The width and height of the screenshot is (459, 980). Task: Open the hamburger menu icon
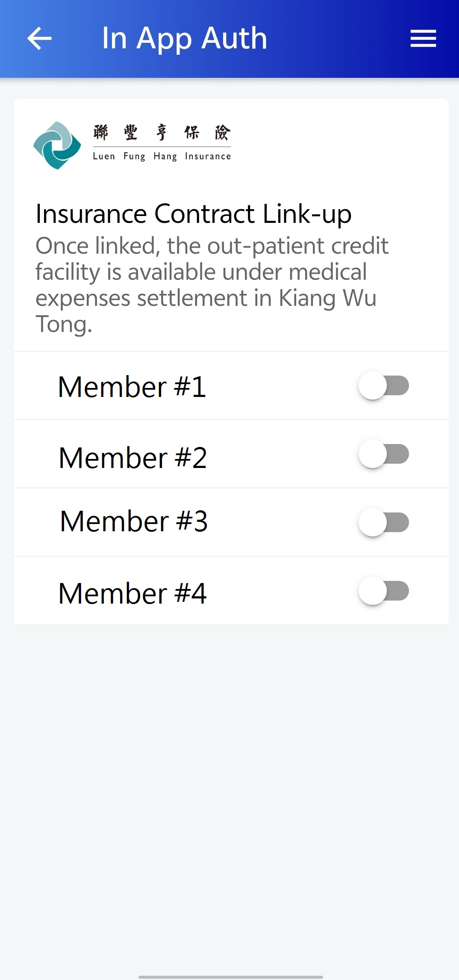point(423,38)
